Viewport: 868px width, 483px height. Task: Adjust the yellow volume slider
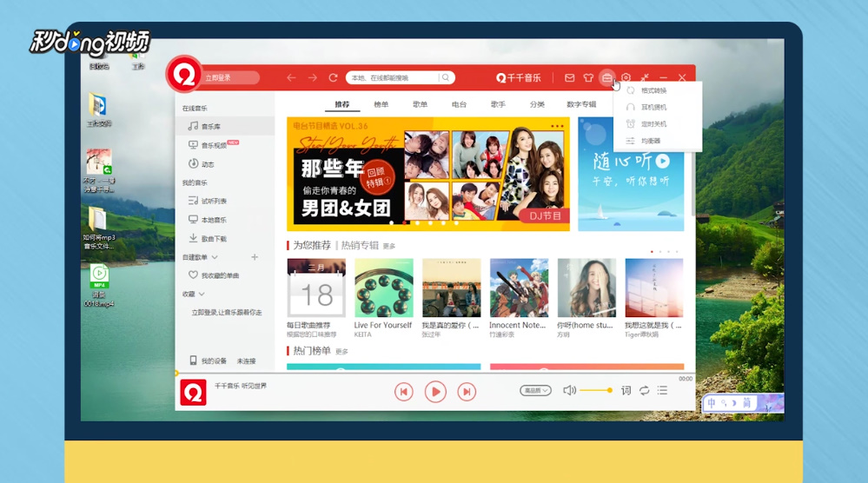[x=596, y=391]
